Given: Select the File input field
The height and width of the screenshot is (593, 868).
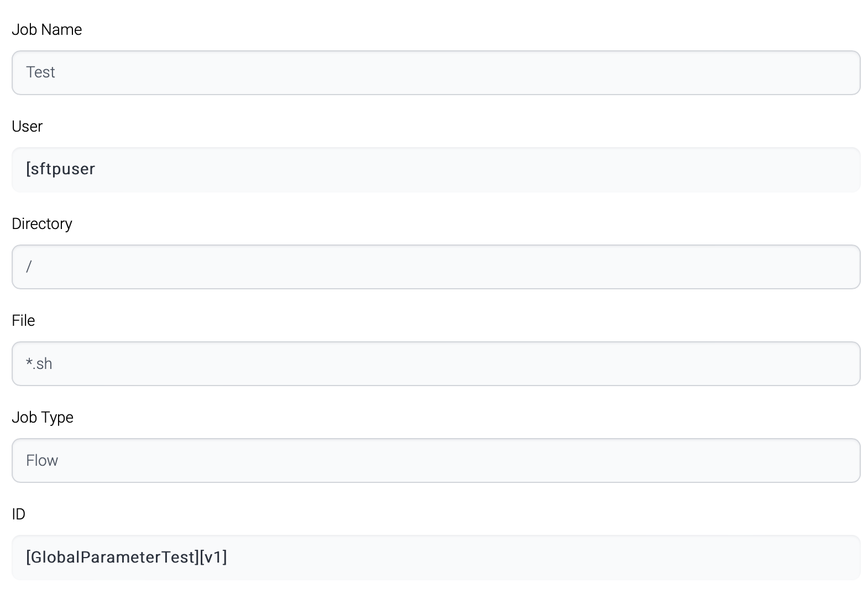Looking at the screenshot, I should [x=436, y=363].
